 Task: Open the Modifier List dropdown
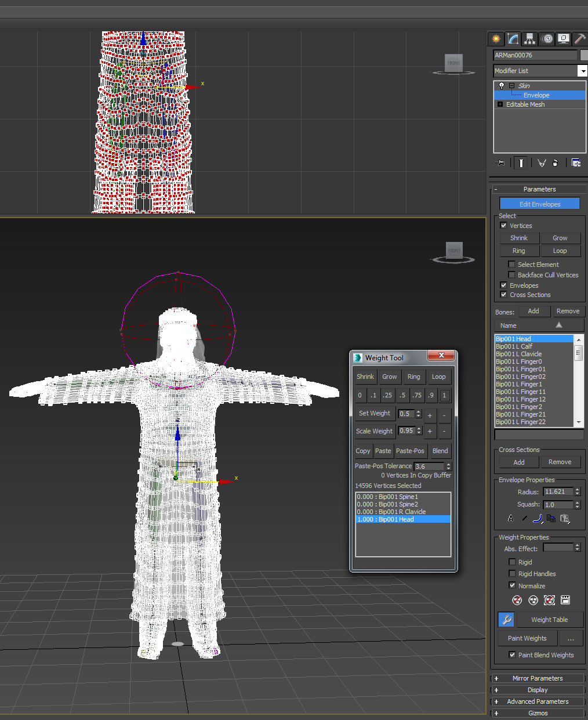(583, 70)
